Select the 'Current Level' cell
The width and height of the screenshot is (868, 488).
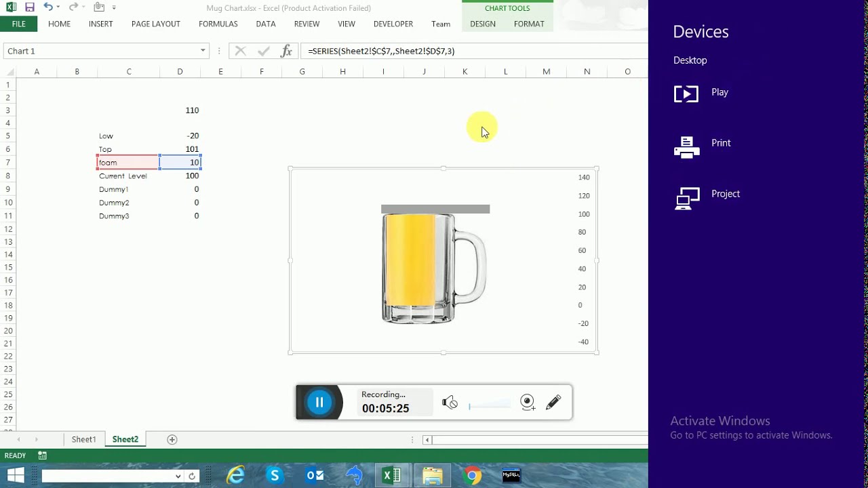pyautogui.click(x=128, y=176)
